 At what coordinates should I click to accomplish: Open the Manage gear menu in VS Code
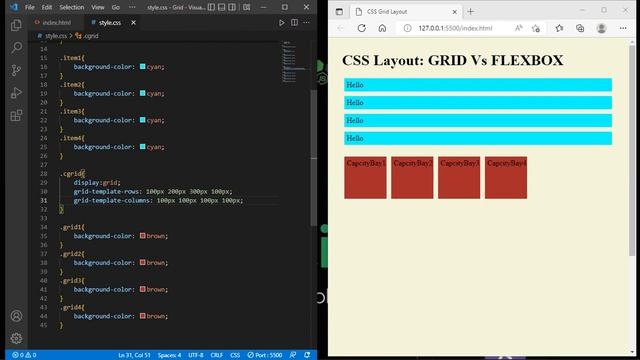(x=16, y=338)
